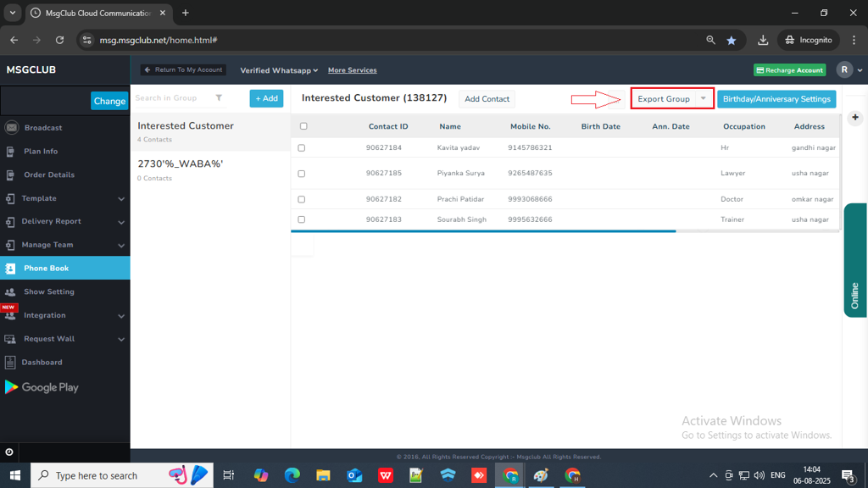Click the Order Details sidebar icon

(10, 175)
